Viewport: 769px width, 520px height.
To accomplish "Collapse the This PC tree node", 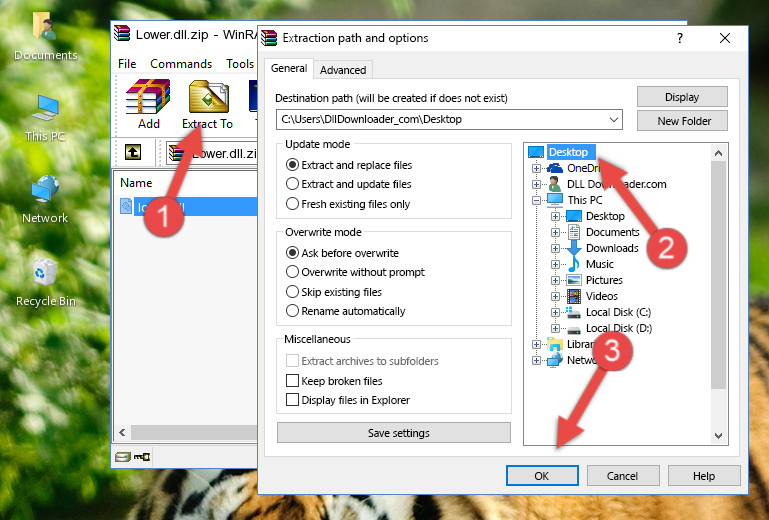I will tap(536, 200).
